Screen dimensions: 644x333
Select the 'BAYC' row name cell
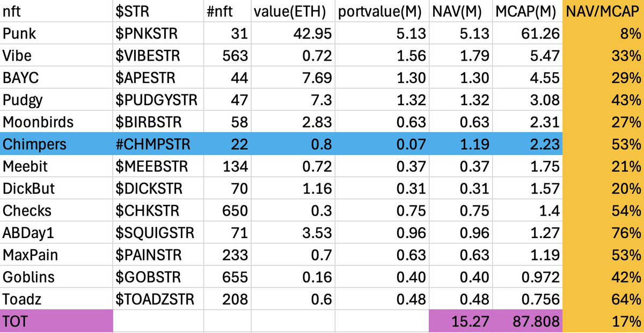tap(56, 78)
